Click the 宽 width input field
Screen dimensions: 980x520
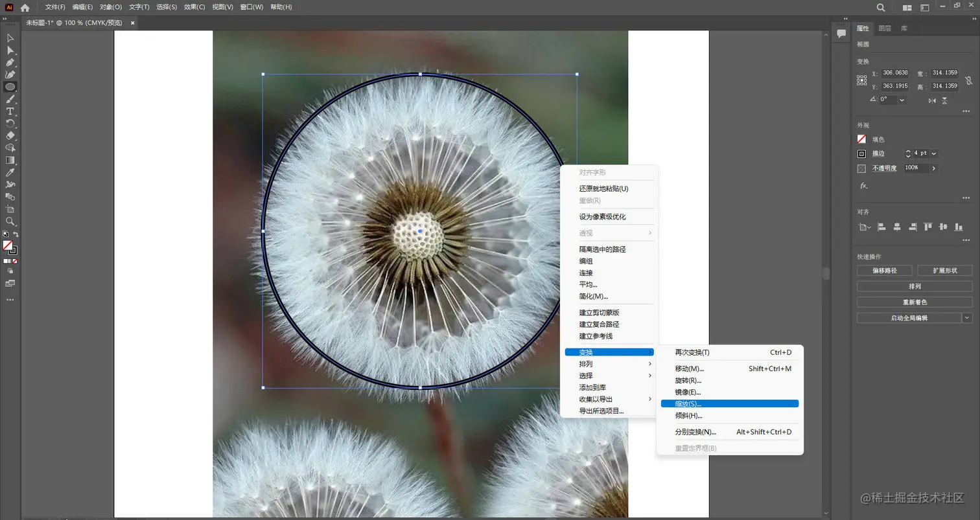point(945,73)
